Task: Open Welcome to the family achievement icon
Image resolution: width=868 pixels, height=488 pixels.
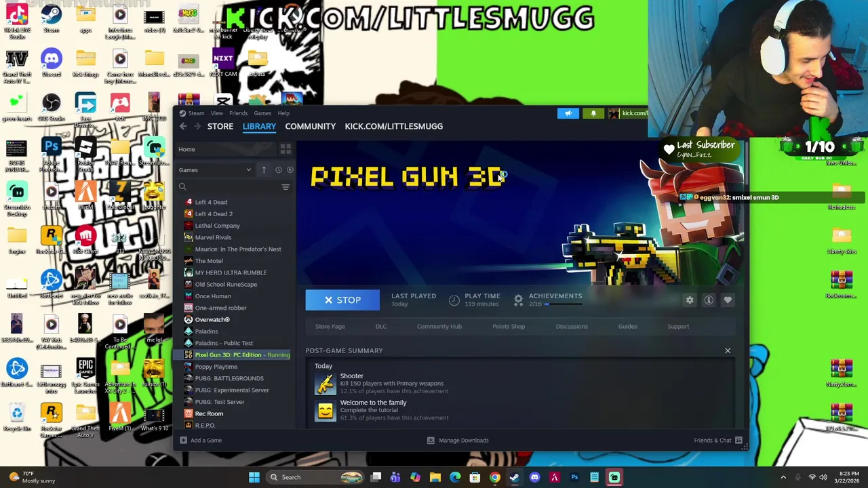Action: [325, 411]
